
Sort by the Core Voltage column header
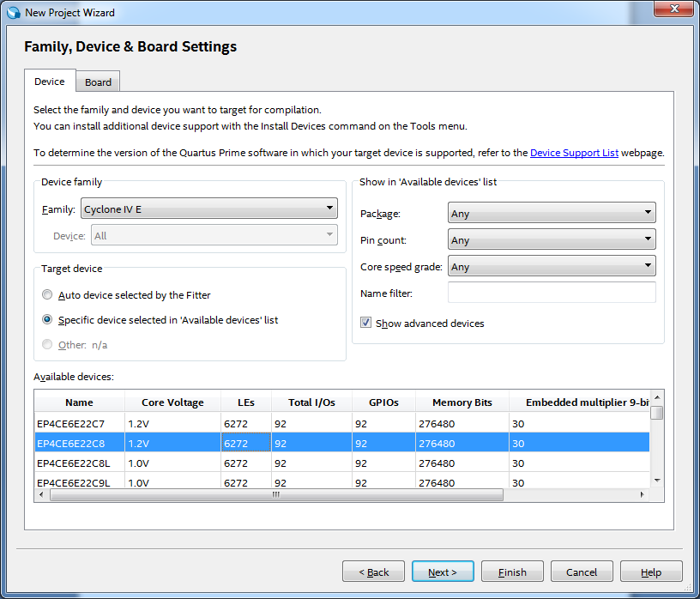point(172,402)
